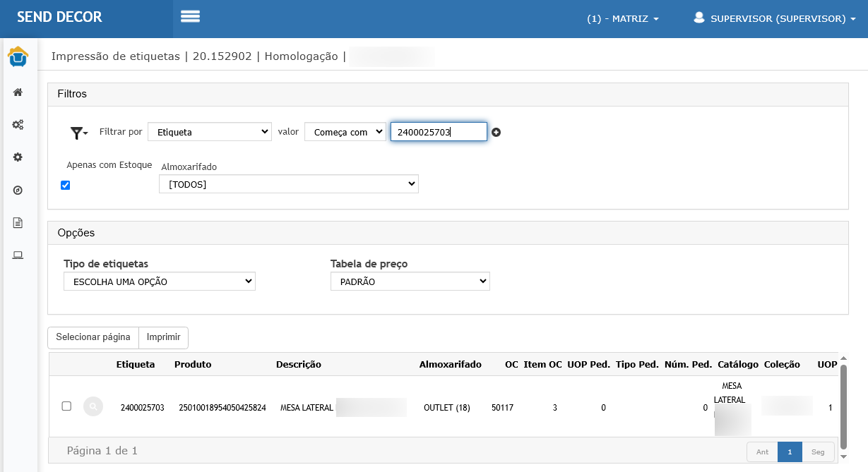
Task: Click the SEND DECOR brand title
Action: pyautogui.click(x=60, y=18)
